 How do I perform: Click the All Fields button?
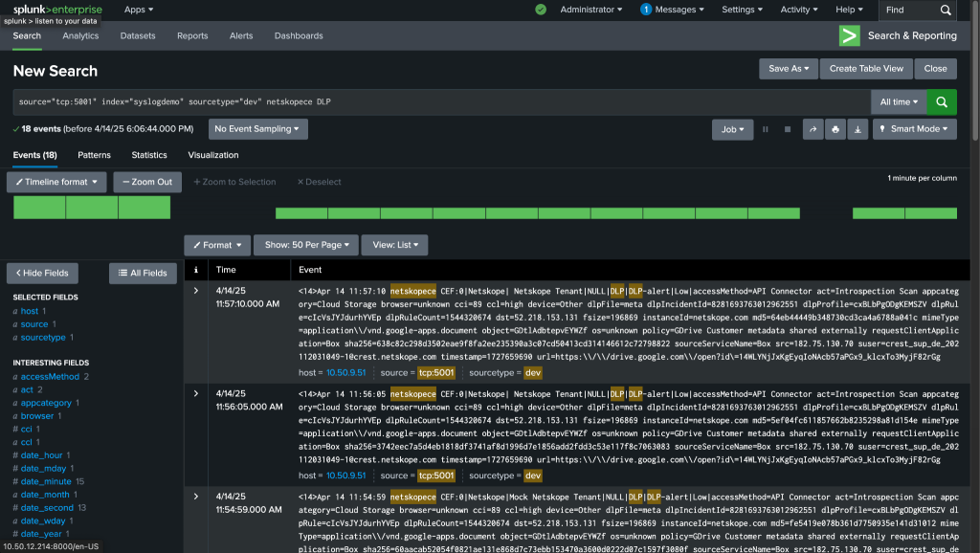click(x=144, y=273)
